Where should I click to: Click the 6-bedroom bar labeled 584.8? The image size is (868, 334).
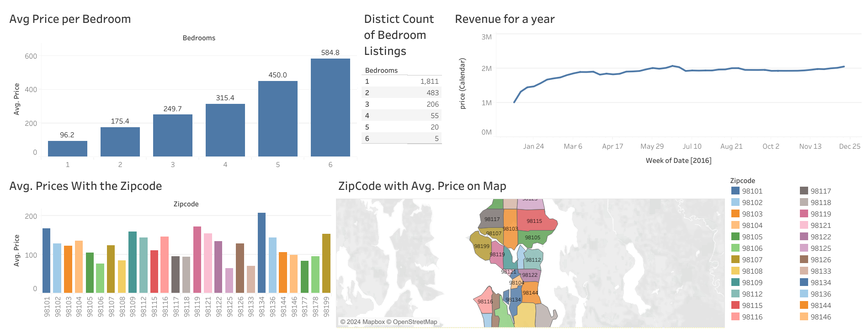pyautogui.click(x=330, y=108)
